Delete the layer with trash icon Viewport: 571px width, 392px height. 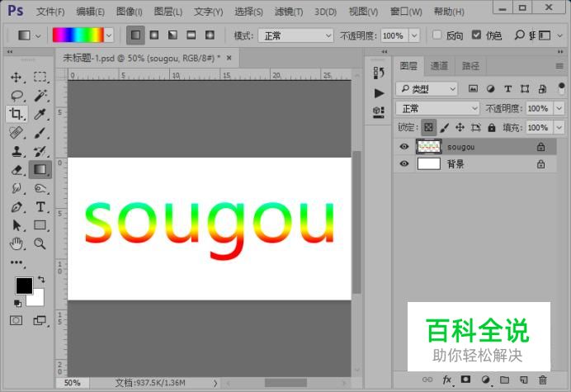(x=543, y=380)
